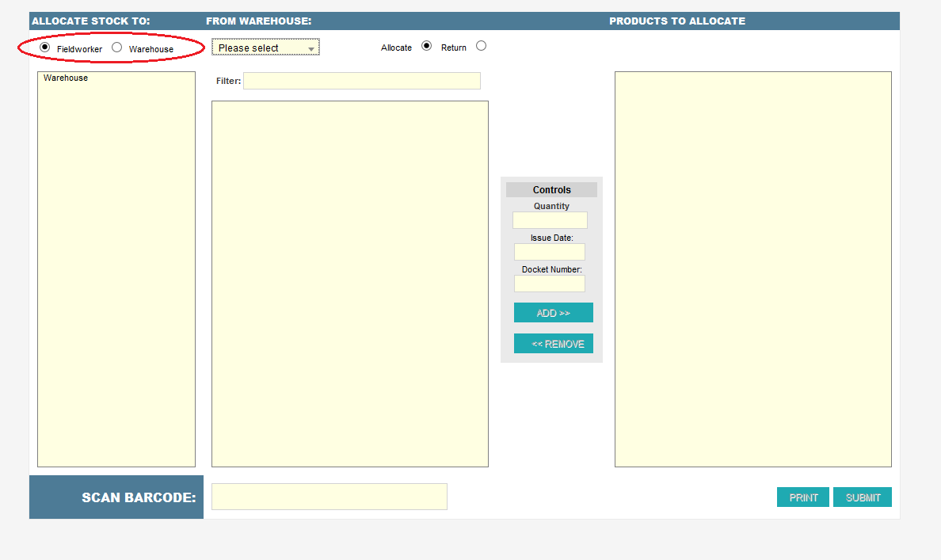Click inside the warehouse products list box

tap(349, 284)
